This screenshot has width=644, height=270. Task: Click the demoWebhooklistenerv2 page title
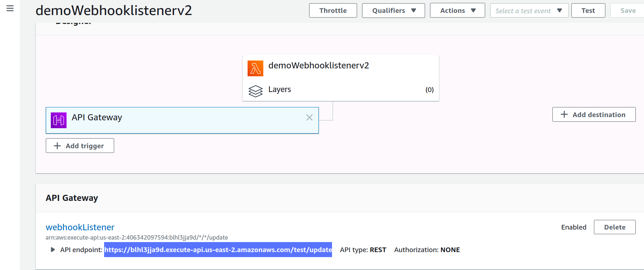coord(114,10)
